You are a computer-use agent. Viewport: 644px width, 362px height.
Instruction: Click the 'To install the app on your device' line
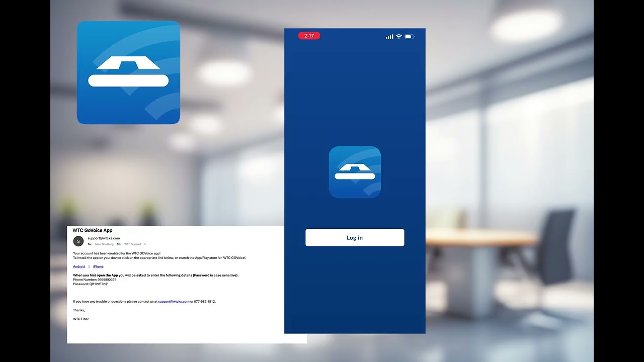coord(159,258)
